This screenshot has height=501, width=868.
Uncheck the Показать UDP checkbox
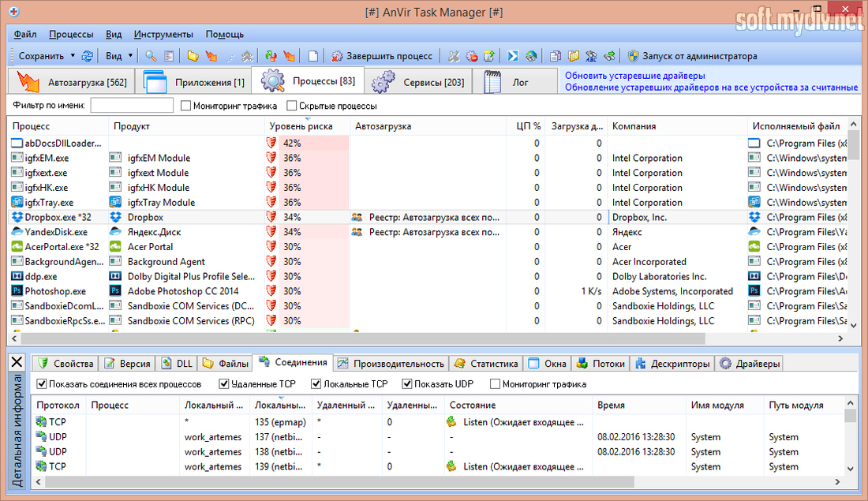click(407, 383)
